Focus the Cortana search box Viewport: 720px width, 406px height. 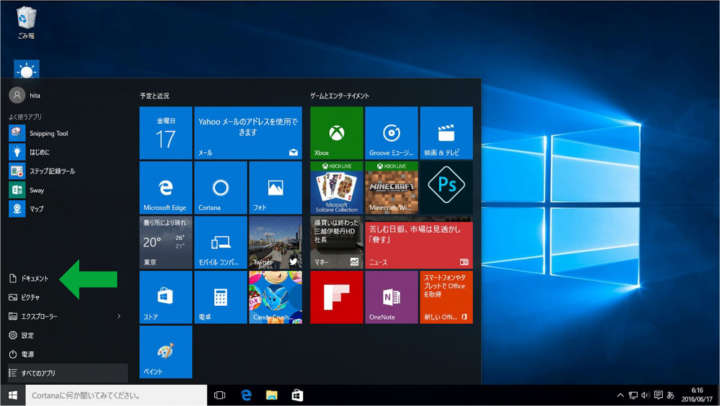click(116, 395)
